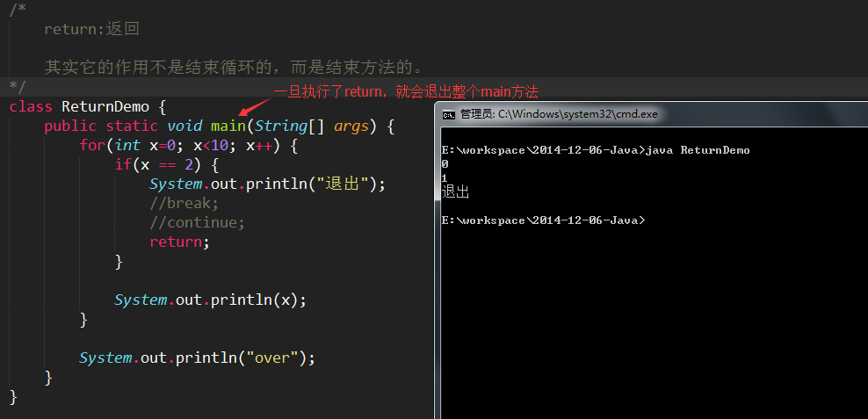Click the condition 'if(x == 2) {'
The width and height of the screenshot is (868, 419).
click(167, 164)
